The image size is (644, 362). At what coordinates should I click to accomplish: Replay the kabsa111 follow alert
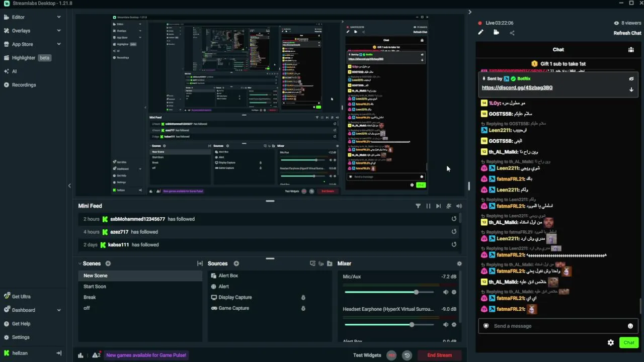(454, 244)
